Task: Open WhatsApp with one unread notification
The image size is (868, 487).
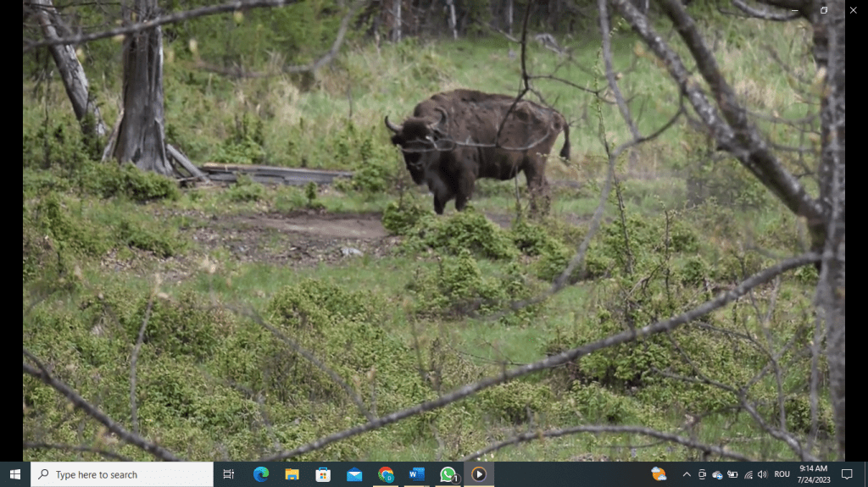Action: pos(448,474)
